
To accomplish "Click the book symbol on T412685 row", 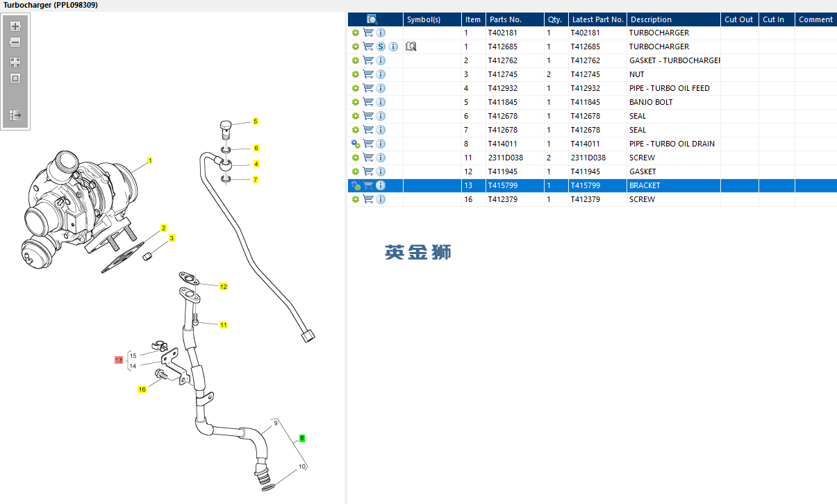I will pos(411,47).
